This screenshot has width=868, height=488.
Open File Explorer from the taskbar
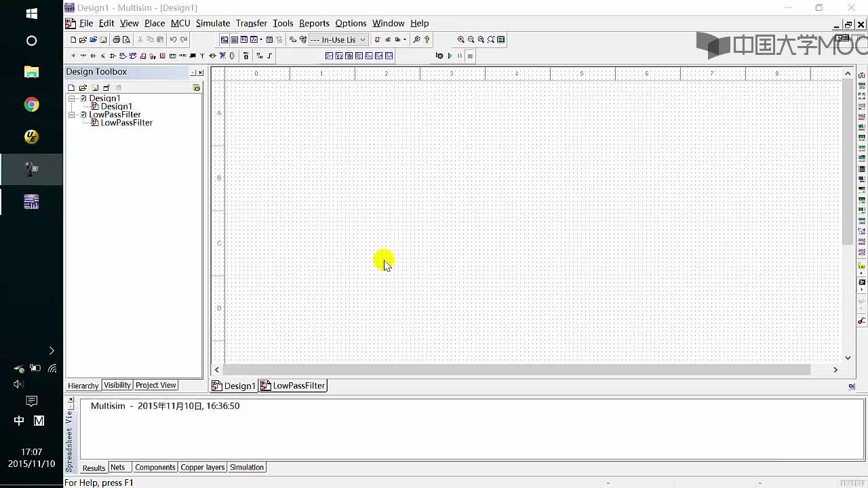click(x=31, y=72)
